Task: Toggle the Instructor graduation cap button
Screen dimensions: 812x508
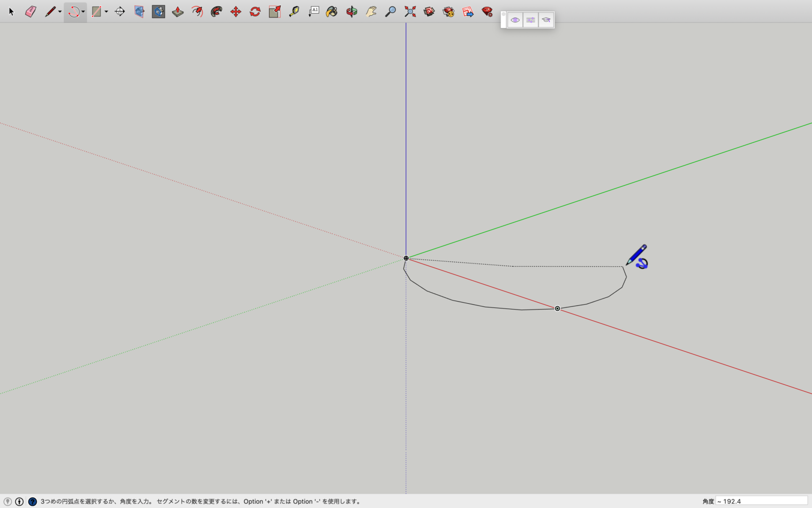Action: point(546,20)
